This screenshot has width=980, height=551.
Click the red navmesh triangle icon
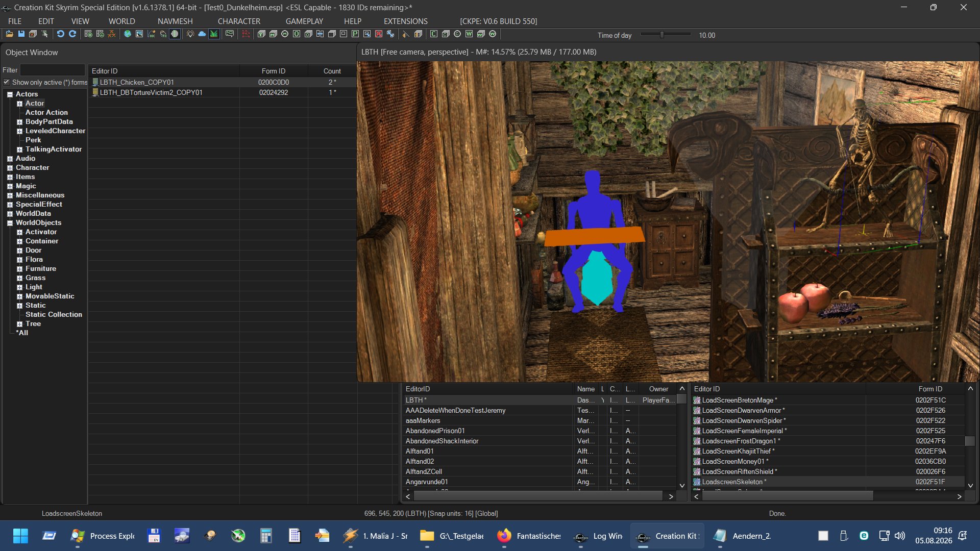point(246,34)
